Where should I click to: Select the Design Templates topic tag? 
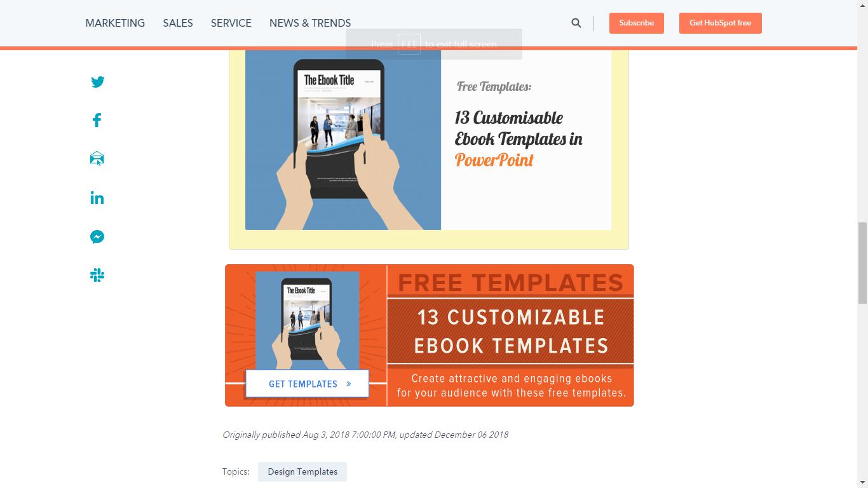302,471
